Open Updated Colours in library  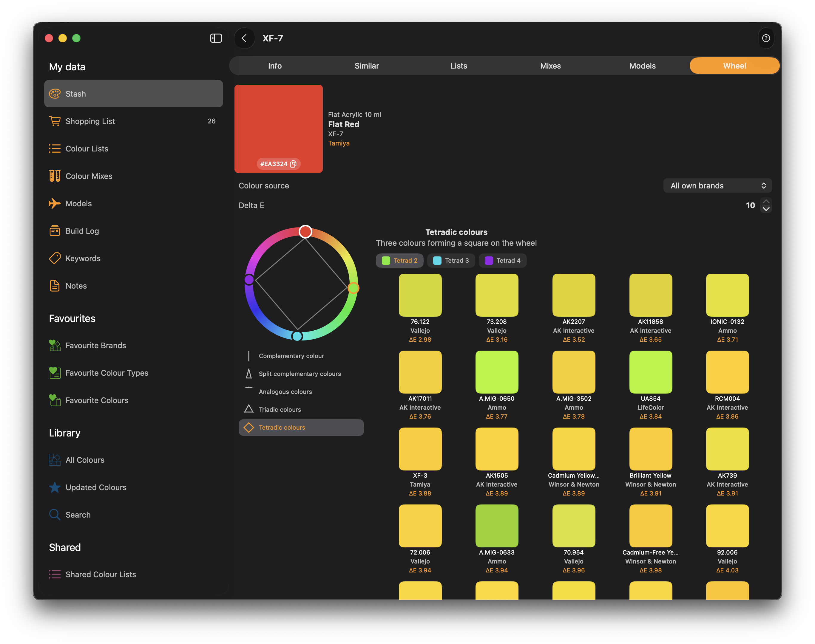(134, 487)
